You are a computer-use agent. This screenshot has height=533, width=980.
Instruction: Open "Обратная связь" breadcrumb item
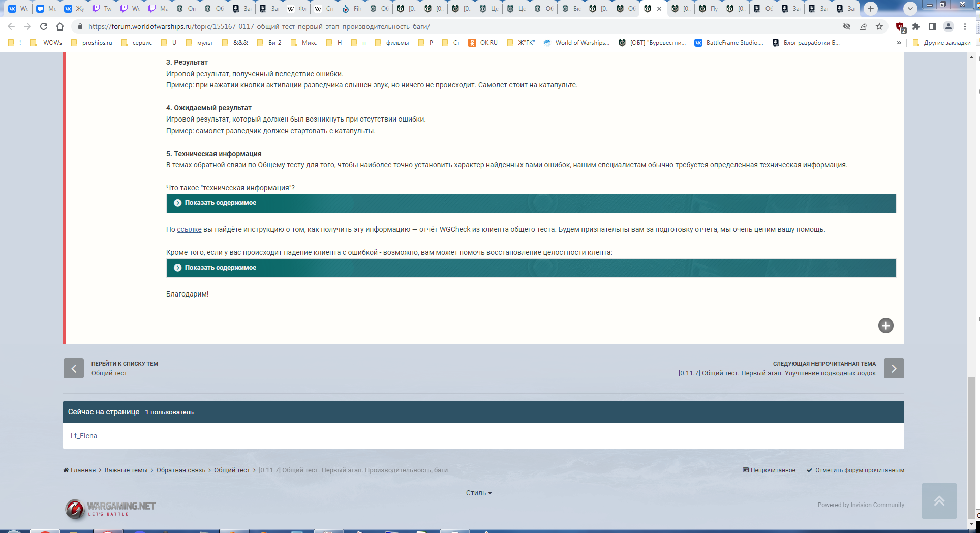tap(181, 470)
